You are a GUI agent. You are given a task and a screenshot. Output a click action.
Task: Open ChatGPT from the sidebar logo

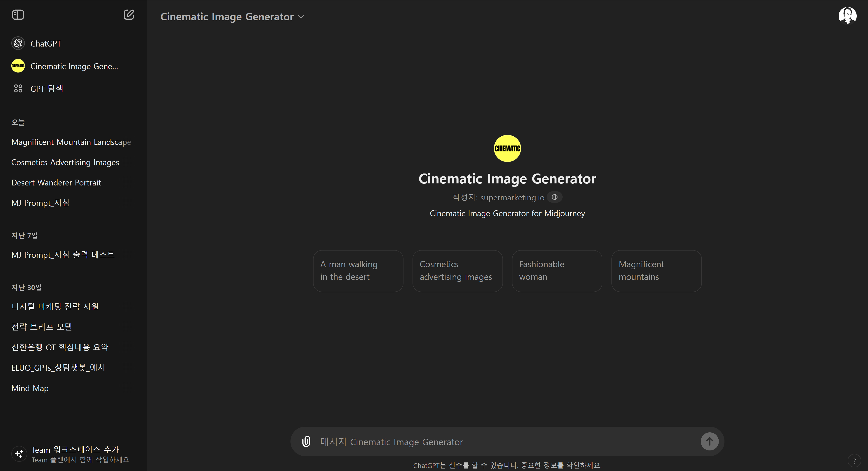click(18, 43)
